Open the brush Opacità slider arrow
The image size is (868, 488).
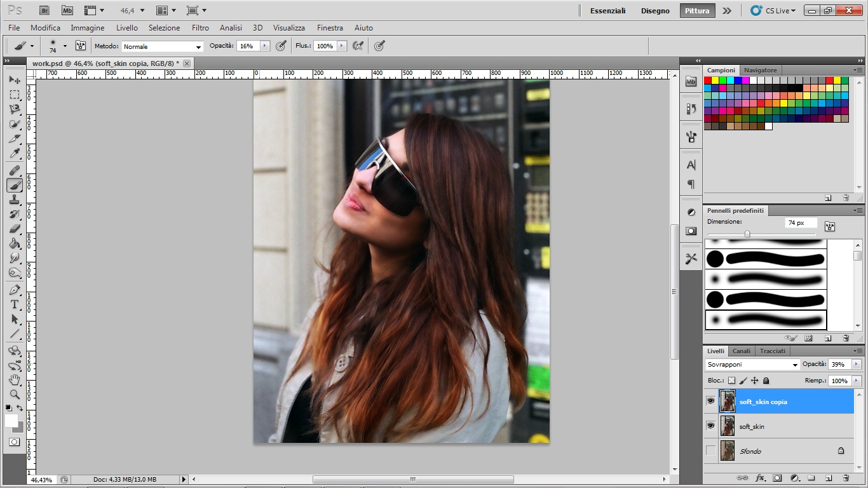pos(265,46)
